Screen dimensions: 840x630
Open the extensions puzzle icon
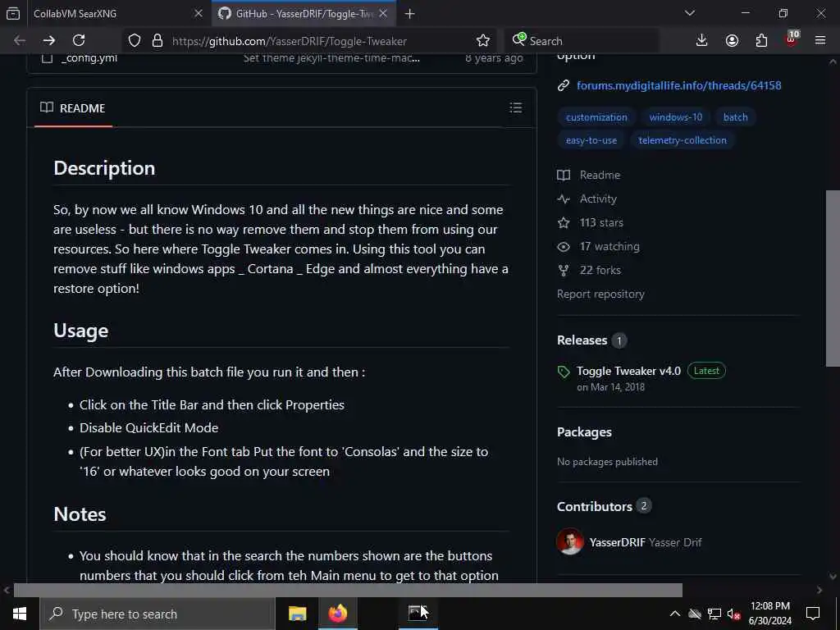(761, 41)
